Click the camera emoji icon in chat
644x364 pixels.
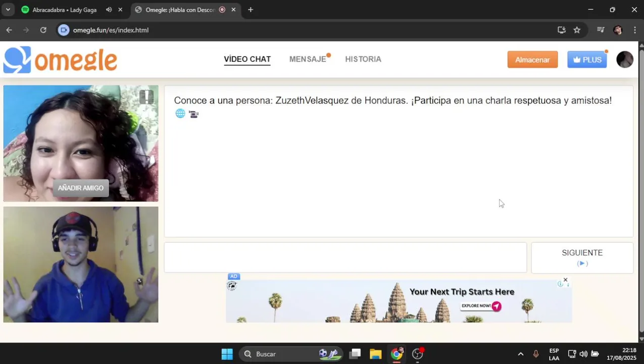click(x=193, y=114)
